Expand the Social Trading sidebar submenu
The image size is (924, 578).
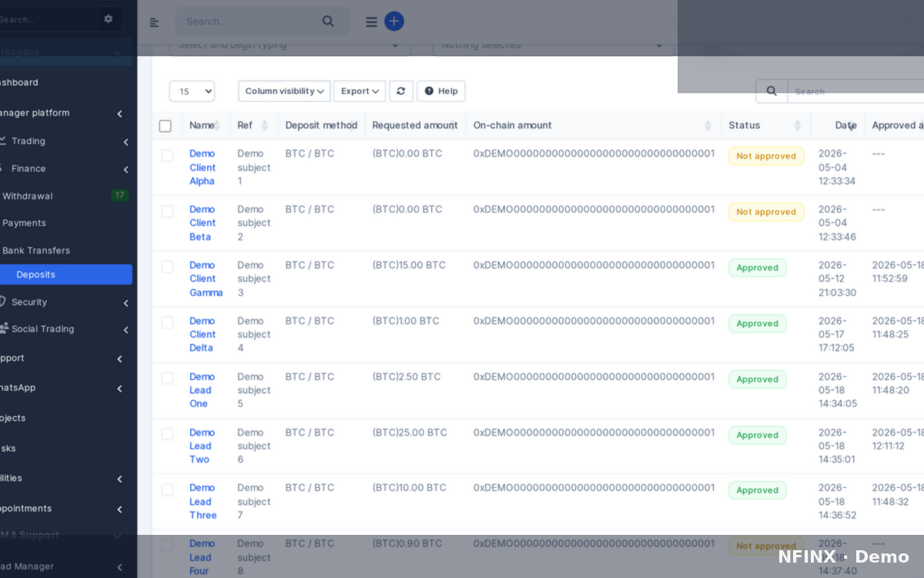[x=126, y=330]
